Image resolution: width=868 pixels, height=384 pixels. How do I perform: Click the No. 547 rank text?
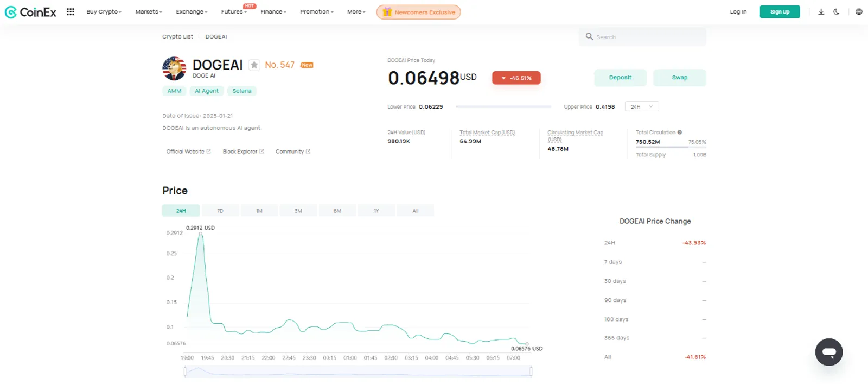pos(279,65)
